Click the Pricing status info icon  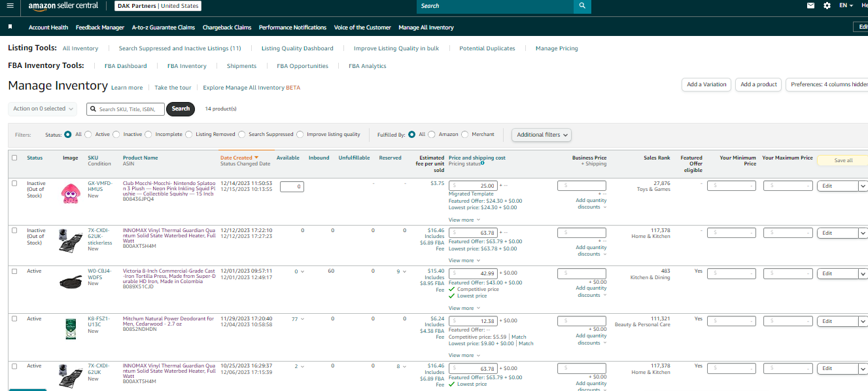click(x=482, y=163)
